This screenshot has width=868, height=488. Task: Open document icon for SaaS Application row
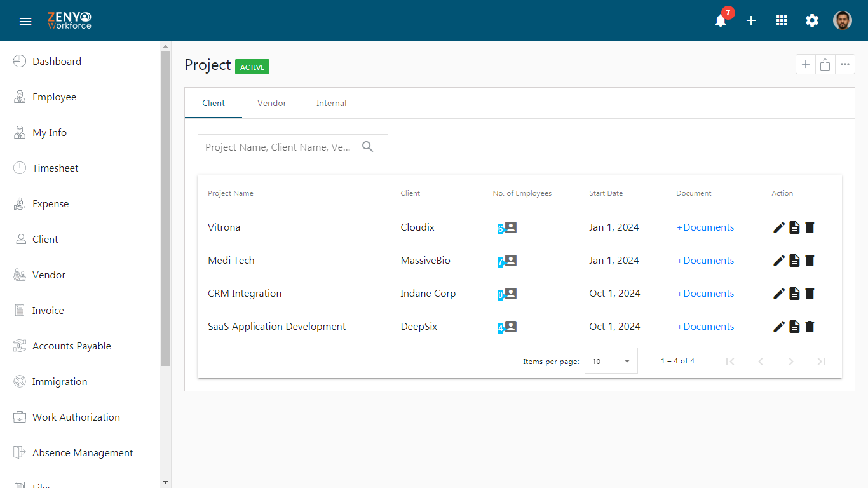pos(794,327)
